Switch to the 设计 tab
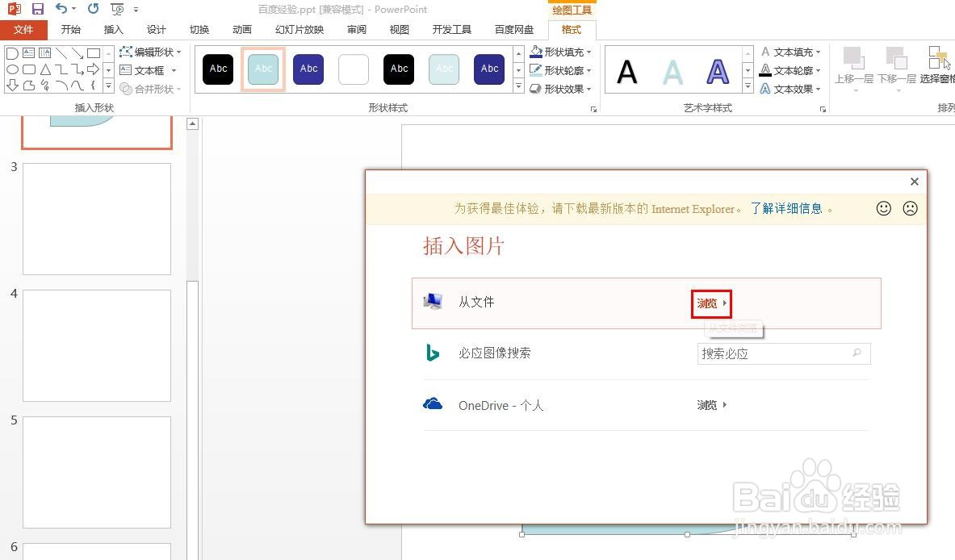Viewport: 955px width, 560px height. click(x=156, y=29)
